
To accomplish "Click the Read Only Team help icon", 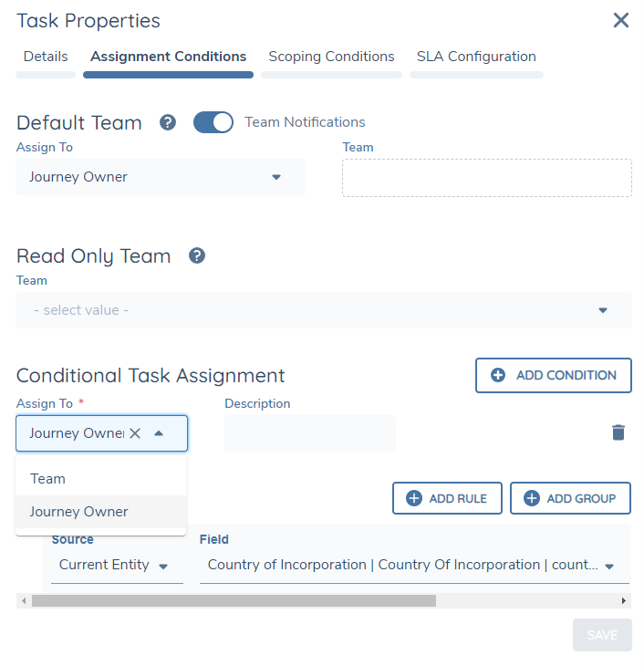I will pos(197,255).
